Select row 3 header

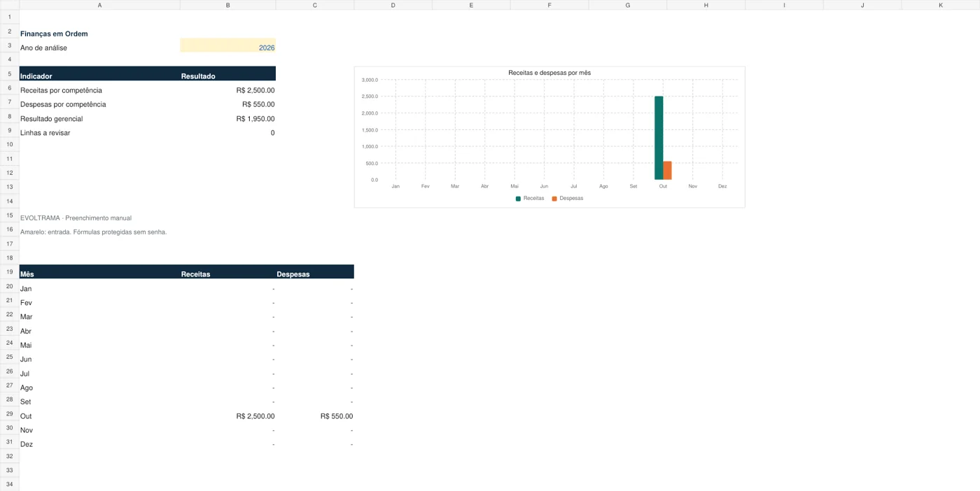click(x=10, y=45)
